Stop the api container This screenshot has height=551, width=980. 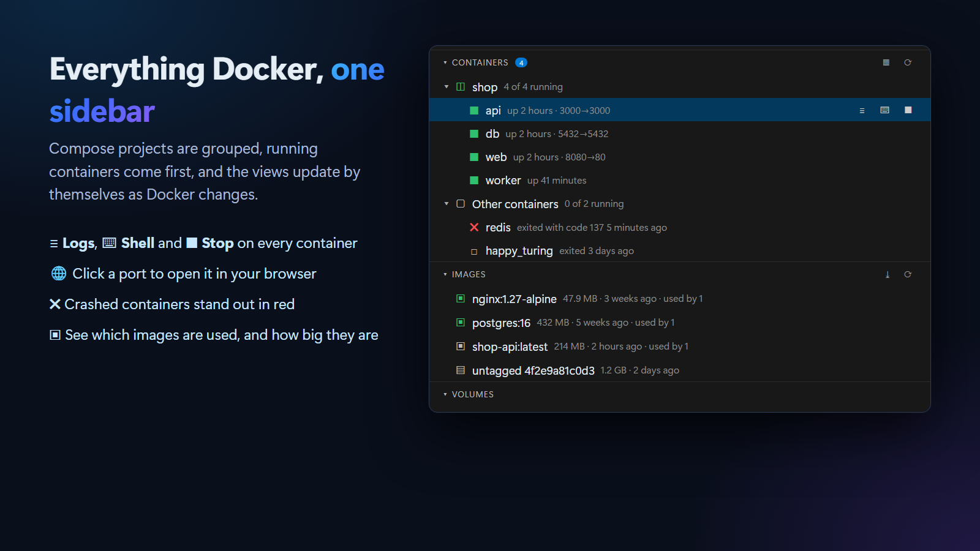[x=908, y=110]
